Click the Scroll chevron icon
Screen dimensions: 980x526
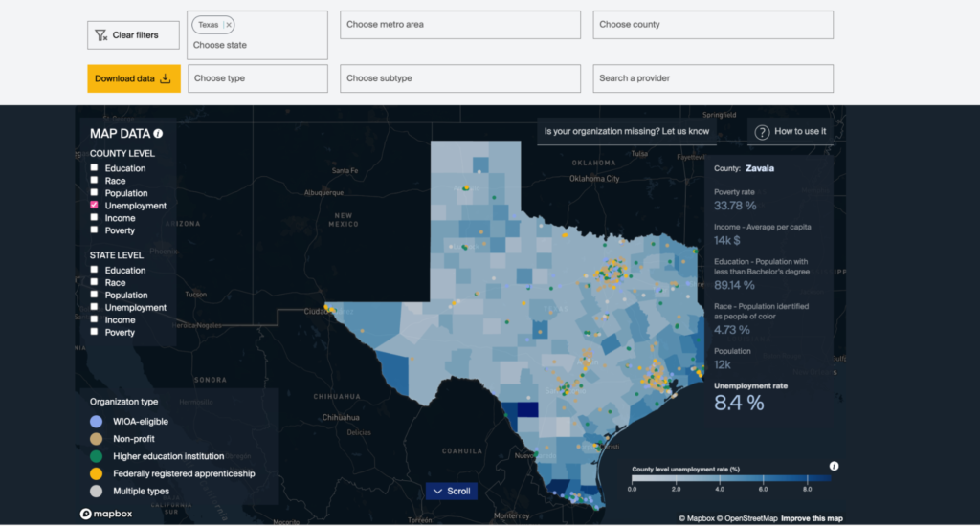438,492
